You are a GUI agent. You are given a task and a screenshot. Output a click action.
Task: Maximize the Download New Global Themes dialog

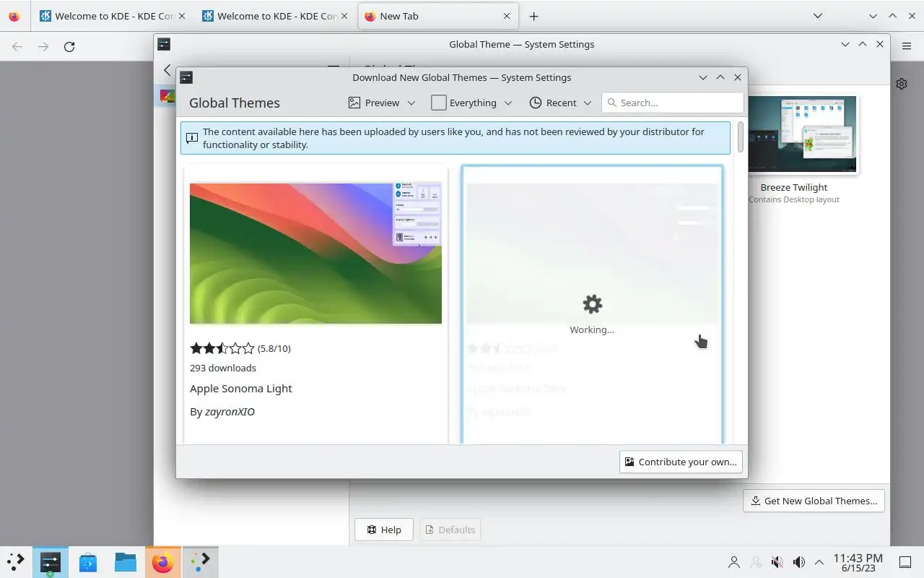[x=720, y=77]
